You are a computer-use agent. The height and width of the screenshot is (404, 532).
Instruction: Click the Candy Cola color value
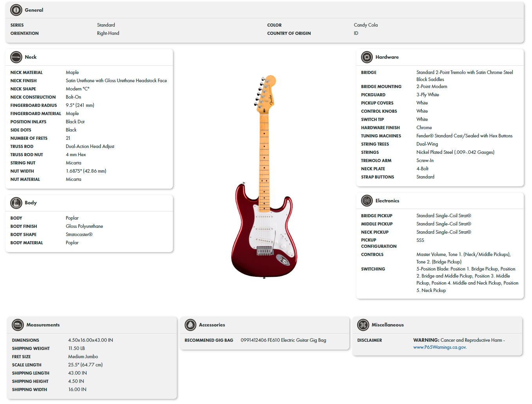pyautogui.click(x=365, y=25)
